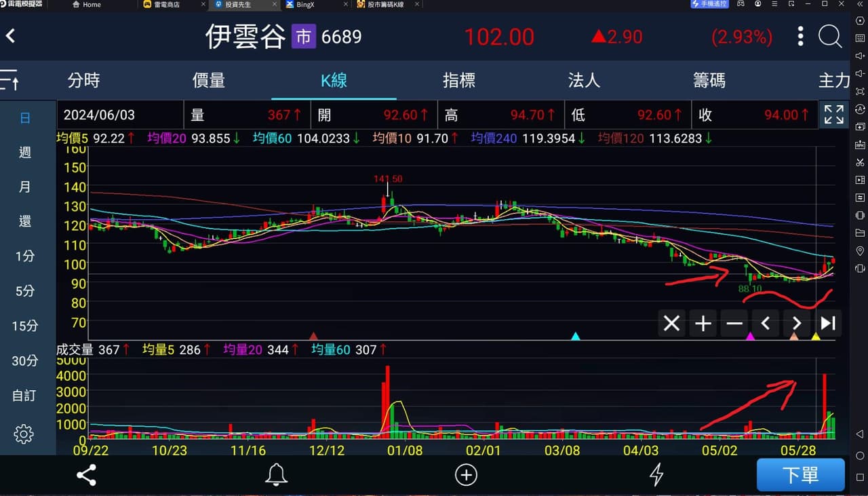
Task: Open the sort arrow panel icon beside 分時
Action: [9, 80]
